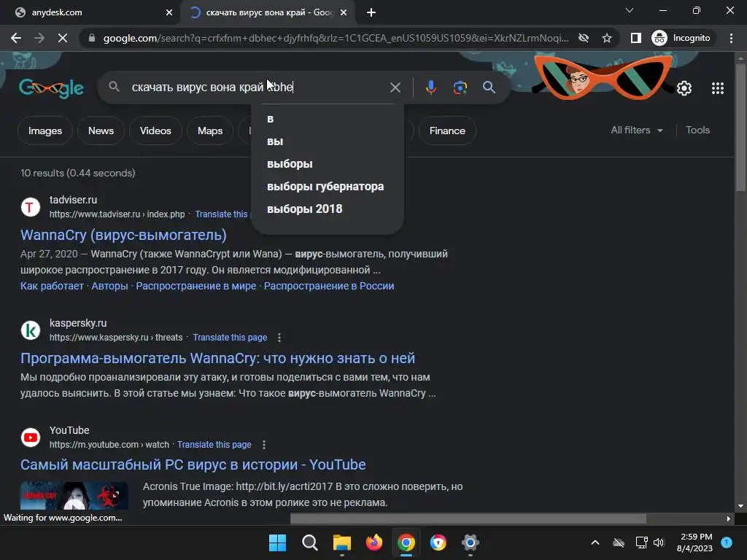Screen dimensions: 747x560
Task: Switch to the anydesk.com tab
Action: (90, 12)
